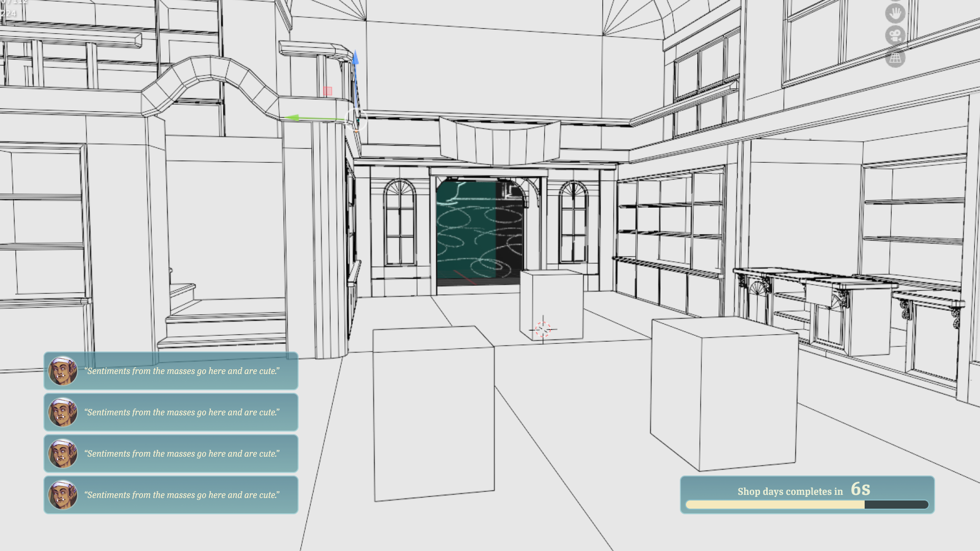This screenshot has width=980, height=551.
Task: Select the third sentiments message card
Action: point(171,454)
